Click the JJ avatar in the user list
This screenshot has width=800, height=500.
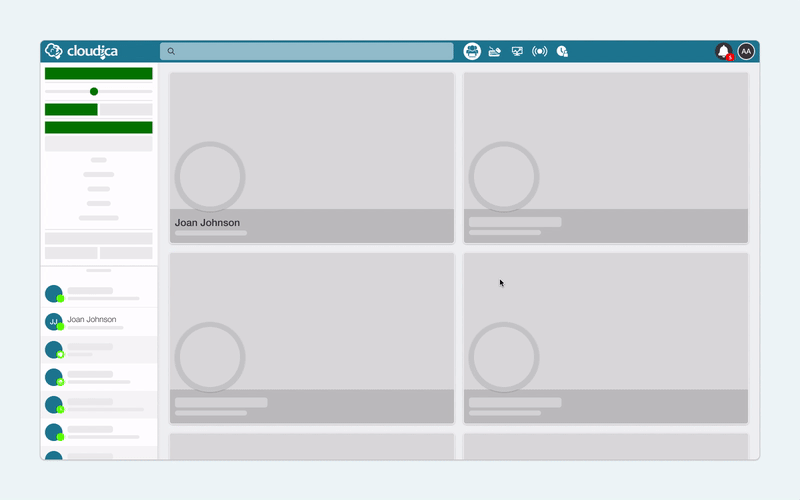(x=54, y=322)
